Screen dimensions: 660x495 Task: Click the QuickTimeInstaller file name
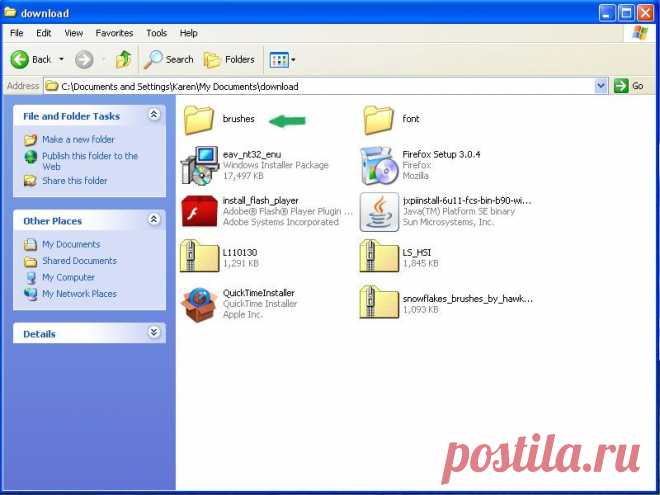pos(258,293)
